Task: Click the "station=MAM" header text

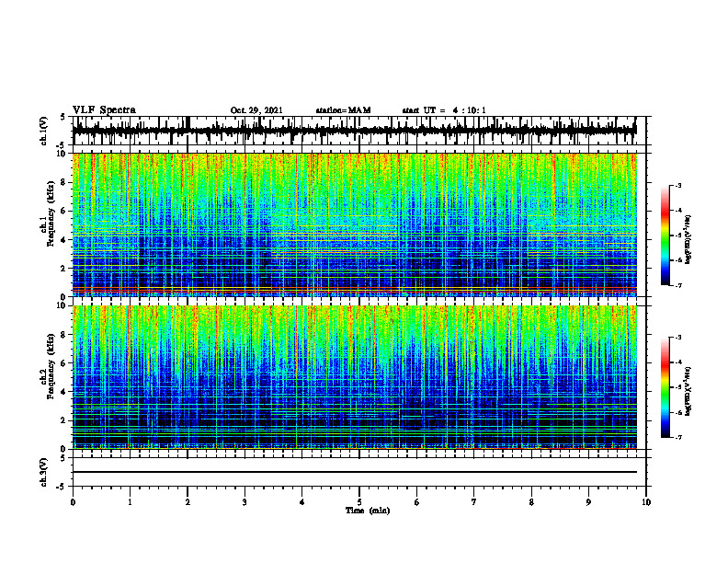Action: [x=343, y=110]
